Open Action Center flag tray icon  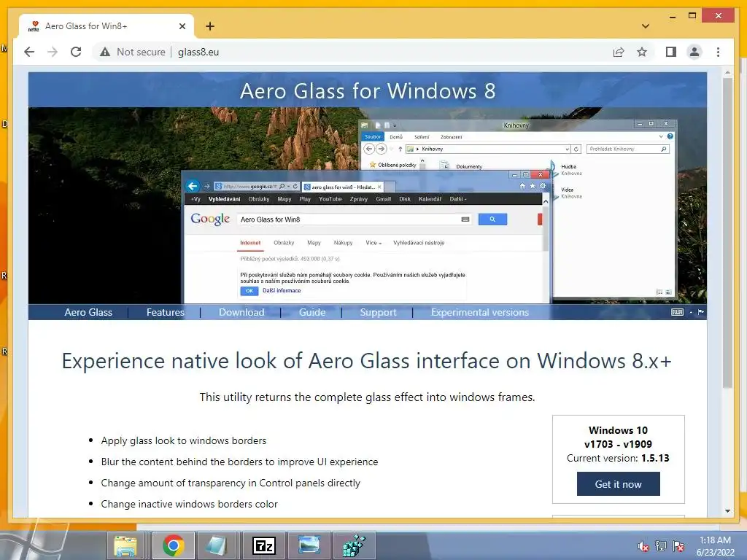tap(678, 546)
